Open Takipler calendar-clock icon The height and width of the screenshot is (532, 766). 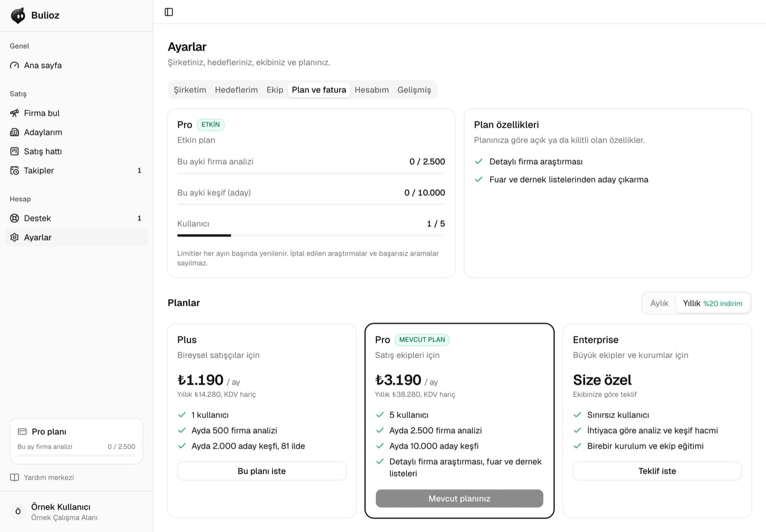[x=14, y=170]
